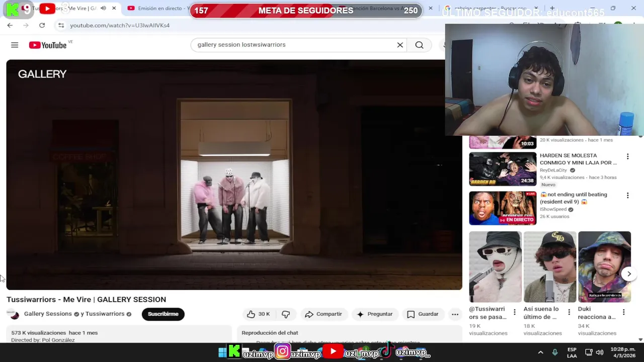Open the ReyDeLaCity channel name
The height and width of the screenshot is (362, 644).
pos(553,170)
